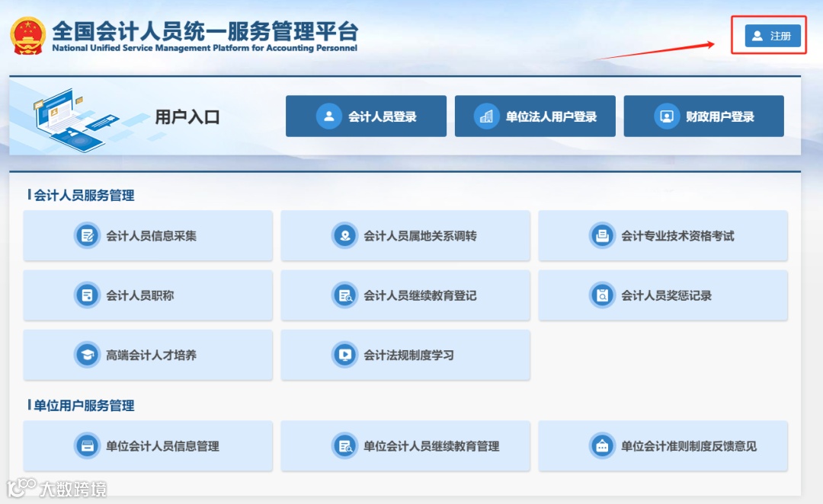Viewport: 823px width, 504px height.
Task: Click the 单位用户服务管理 section heading
Action: point(84,405)
